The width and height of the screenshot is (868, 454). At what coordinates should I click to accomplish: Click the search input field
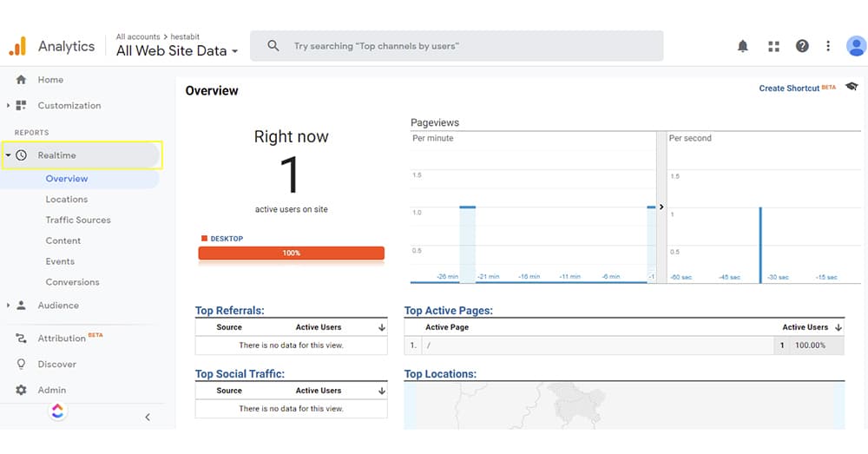pos(469,46)
